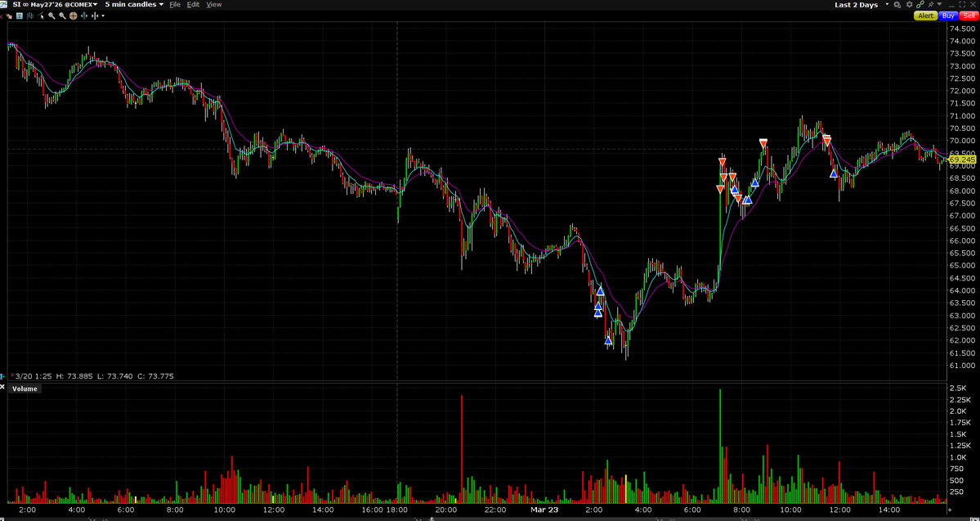Screen dimensions: 980x521
Task: Click the small red x beside 3/20 readout
Action: point(12,375)
